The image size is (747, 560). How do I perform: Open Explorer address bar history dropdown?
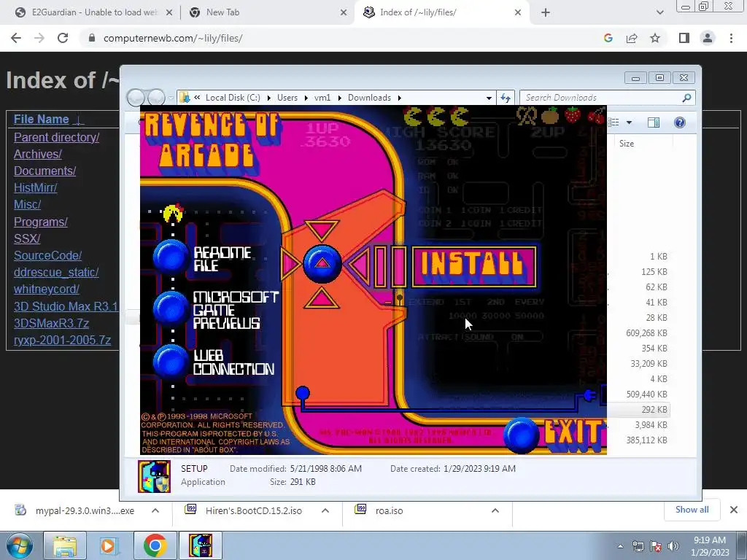[489, 98]
